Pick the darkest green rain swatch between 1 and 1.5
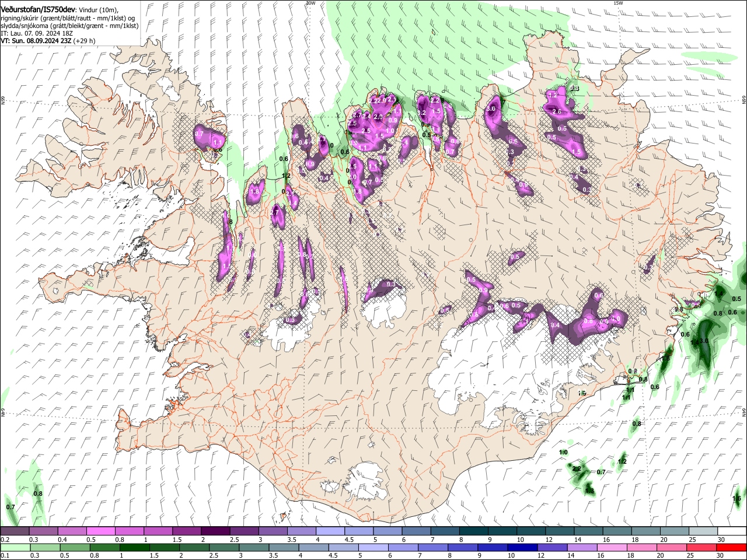The image size is (747, 560). tap(134, 547)
